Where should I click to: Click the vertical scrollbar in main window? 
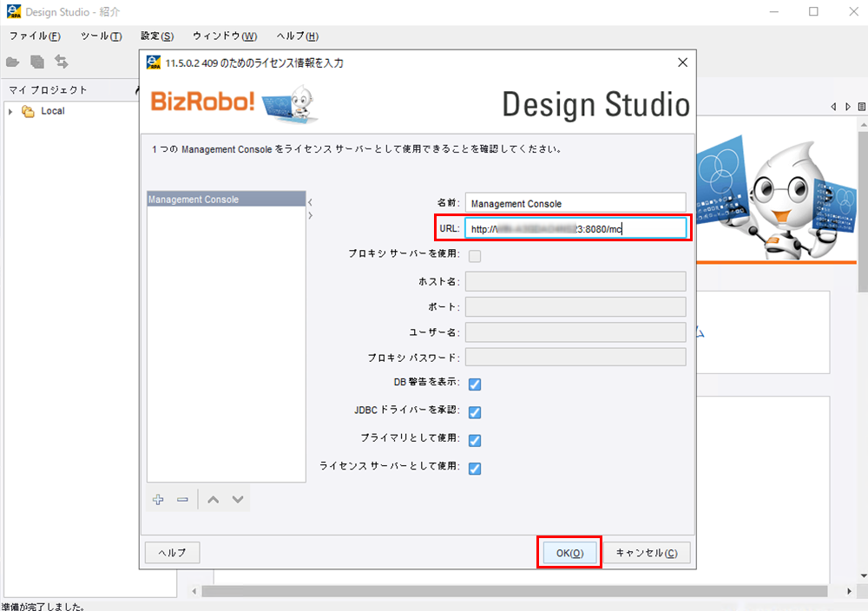click(863, 210)
